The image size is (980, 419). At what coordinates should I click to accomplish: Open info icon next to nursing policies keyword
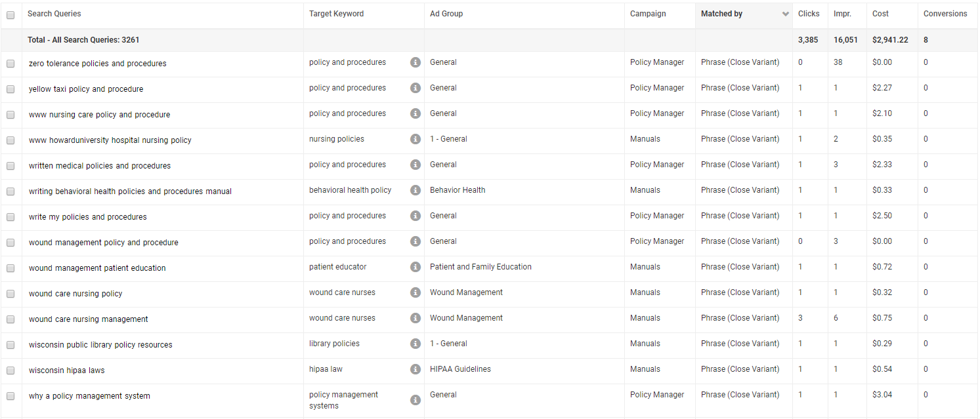(415, 139)
